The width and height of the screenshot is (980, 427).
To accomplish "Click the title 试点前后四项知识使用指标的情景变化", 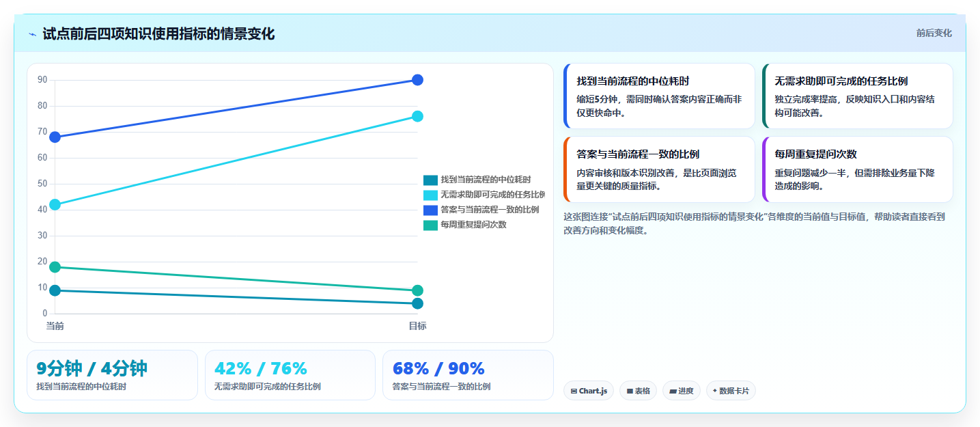I will pos(158,34).
